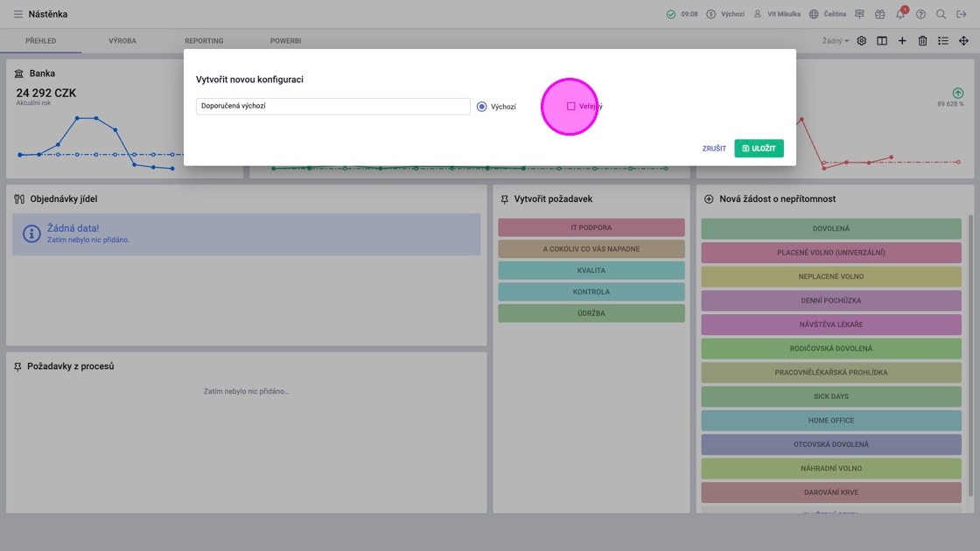
Task: Click the Banka bank icon
Action: [x=18, y=73]
